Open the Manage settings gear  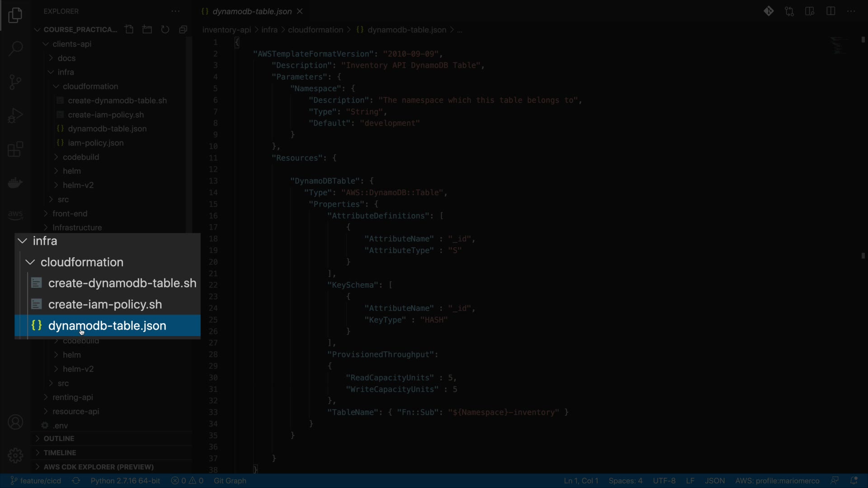(15, 455)
